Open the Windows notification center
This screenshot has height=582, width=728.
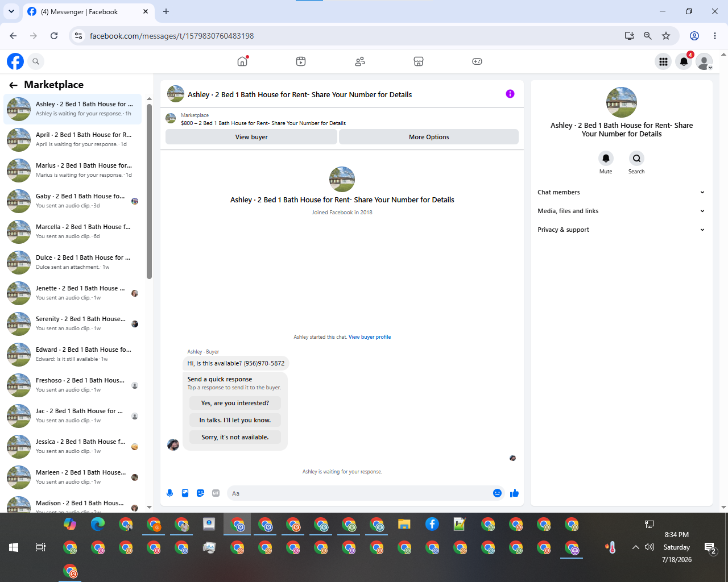coord(710,548)
